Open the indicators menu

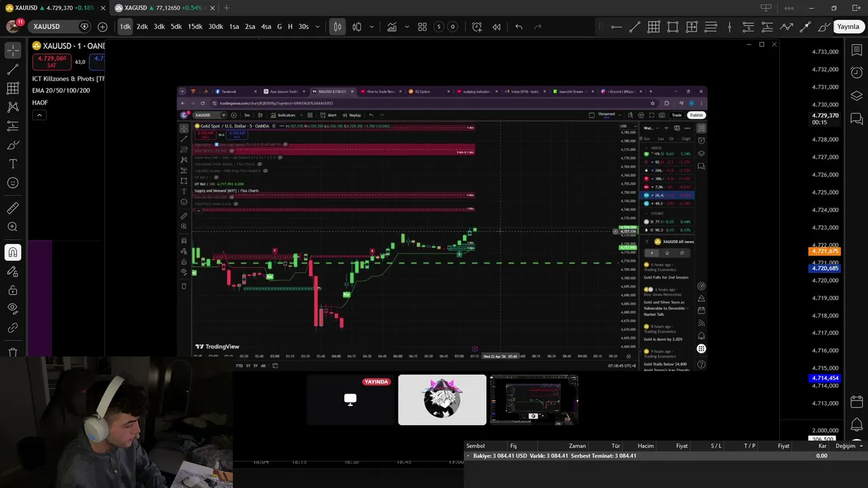coord(392,26)
